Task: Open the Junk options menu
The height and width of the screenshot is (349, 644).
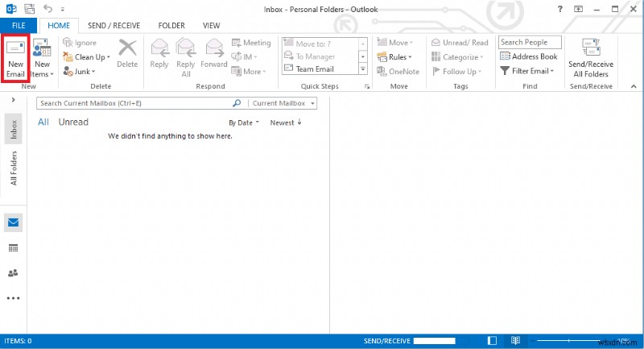Action: (79, 72)
